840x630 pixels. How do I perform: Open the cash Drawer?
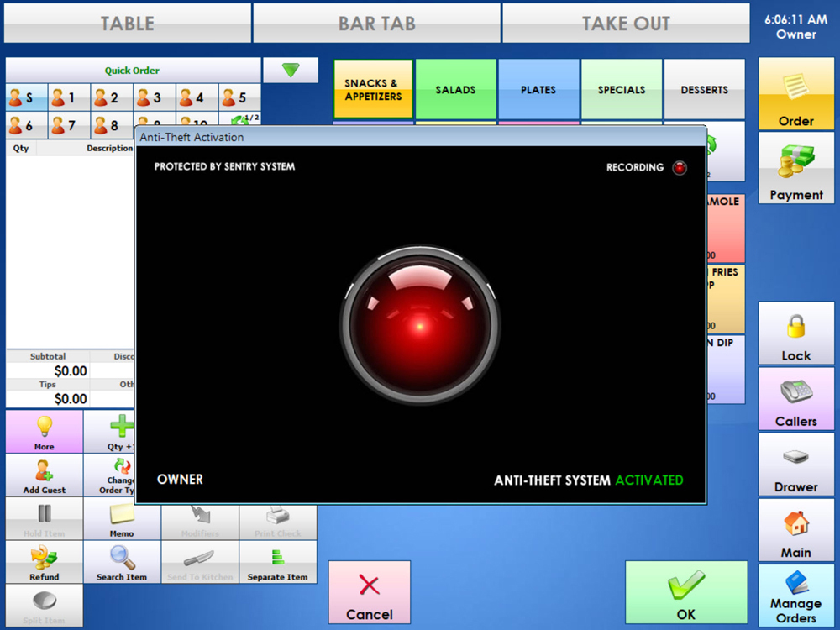tap(796, 465)
